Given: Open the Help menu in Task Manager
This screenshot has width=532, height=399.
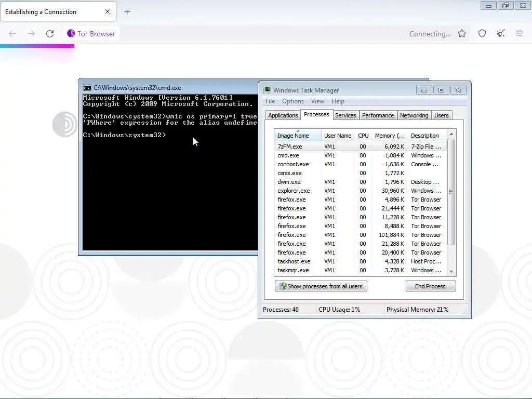Looking at the screenshot, I should point(338,101).
